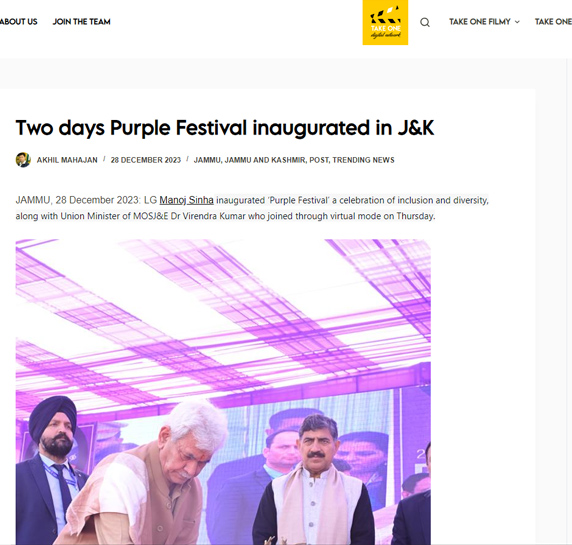Click the Purple Festival article photo
The width and height of the screenshot is (572, 545).
pos(223,392)
